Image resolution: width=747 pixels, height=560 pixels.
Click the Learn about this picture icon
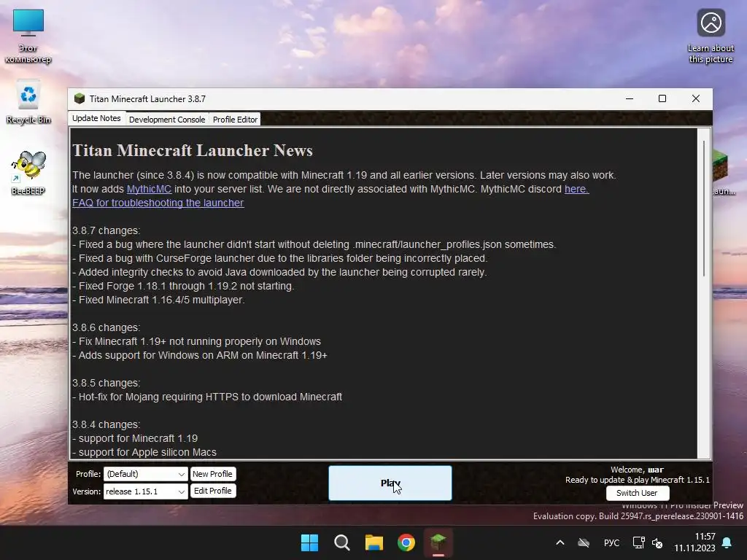click(711, 36)
